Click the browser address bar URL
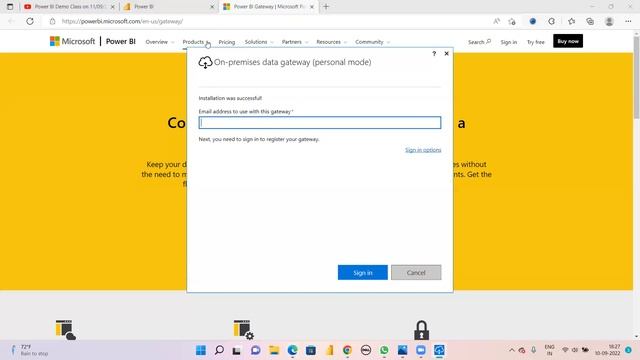 tap(122, 21)
